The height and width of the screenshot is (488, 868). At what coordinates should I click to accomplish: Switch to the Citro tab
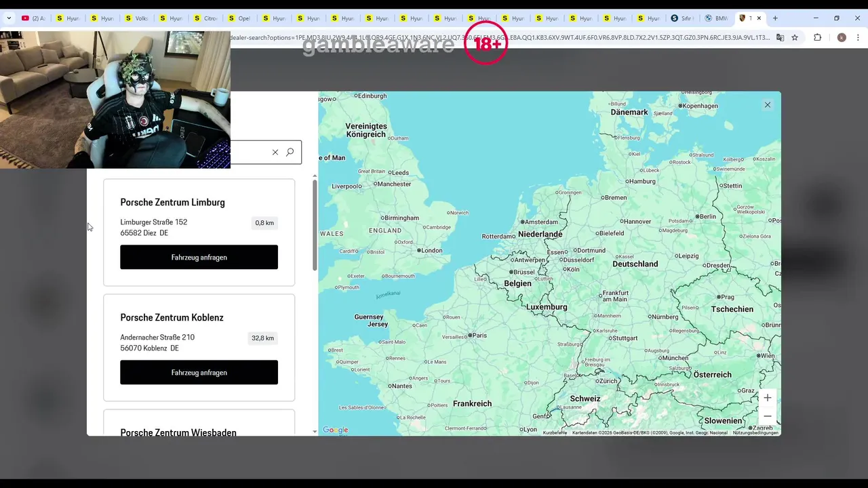(x=205, y=18)
